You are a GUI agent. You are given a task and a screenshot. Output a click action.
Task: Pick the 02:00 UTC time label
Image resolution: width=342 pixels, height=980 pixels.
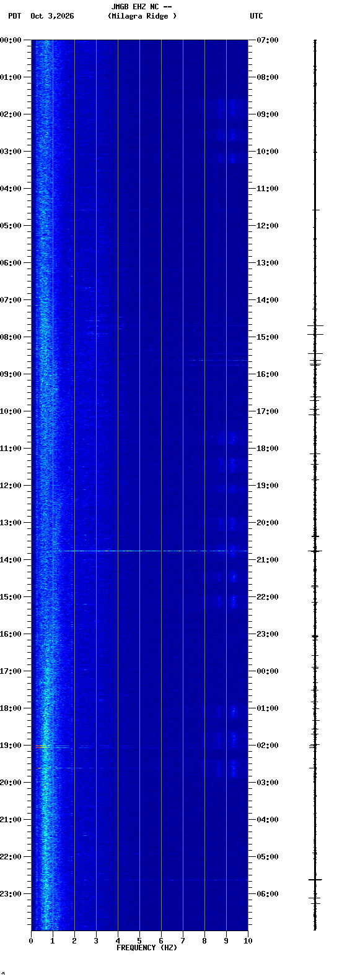268,746
